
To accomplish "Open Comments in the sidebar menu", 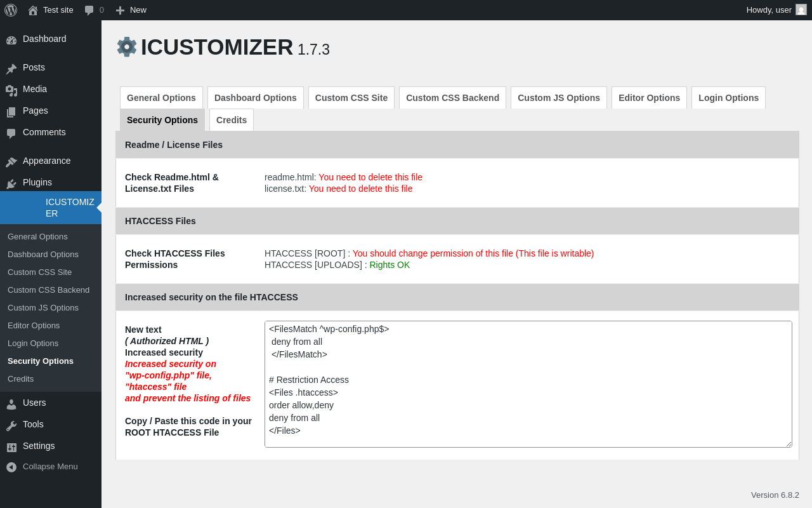I will [x=51, y=132].
